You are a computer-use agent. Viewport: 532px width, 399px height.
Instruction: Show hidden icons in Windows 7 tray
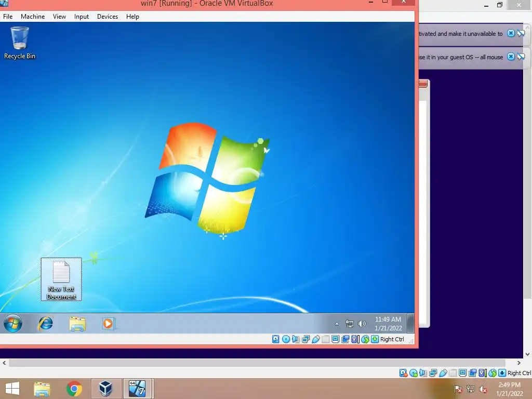pos(337,324)
